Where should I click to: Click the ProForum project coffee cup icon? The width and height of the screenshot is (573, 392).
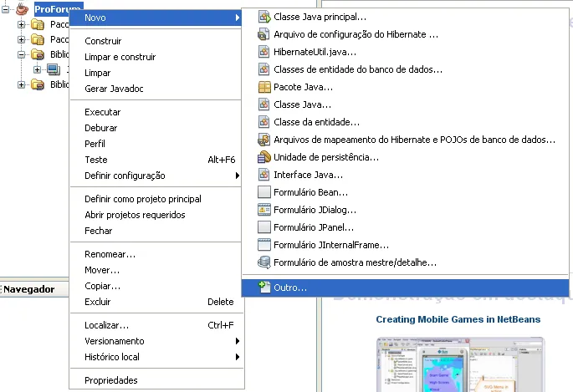[23, 8]
